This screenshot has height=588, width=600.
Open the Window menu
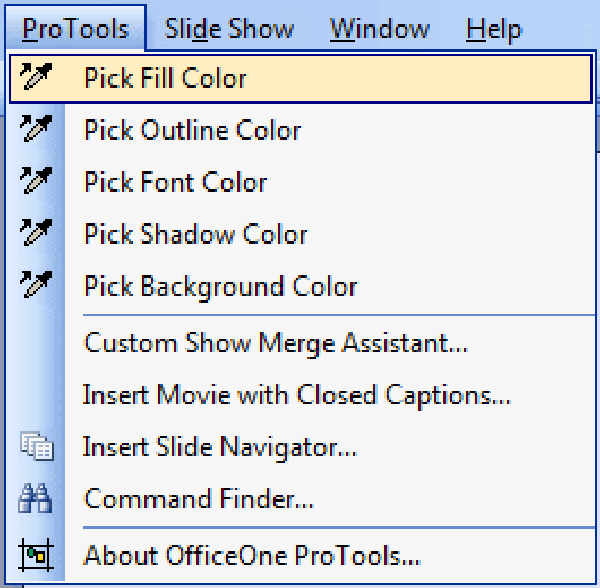[380, 28]
